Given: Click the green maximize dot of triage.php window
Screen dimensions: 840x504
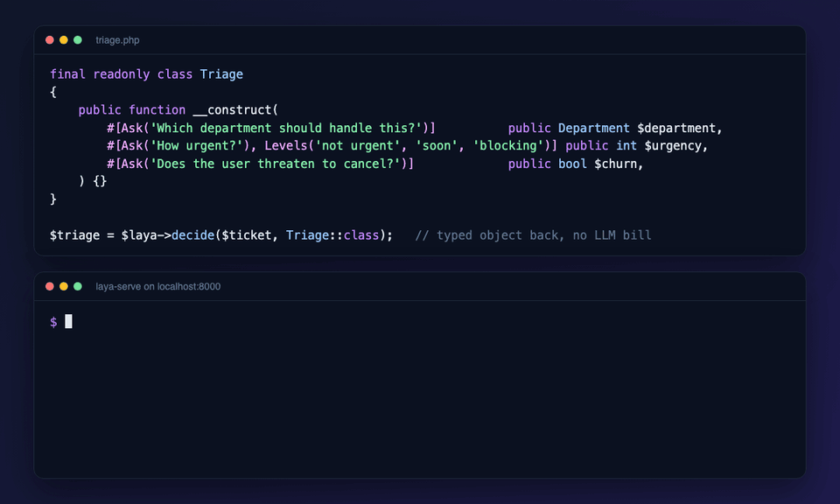Looking at the screenshot, I should (78, 40).
